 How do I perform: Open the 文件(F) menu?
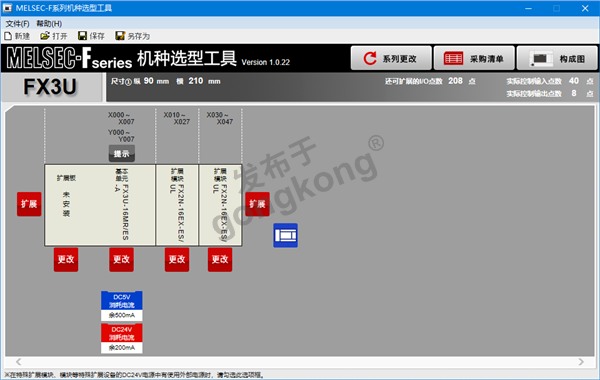coord(17,24)
